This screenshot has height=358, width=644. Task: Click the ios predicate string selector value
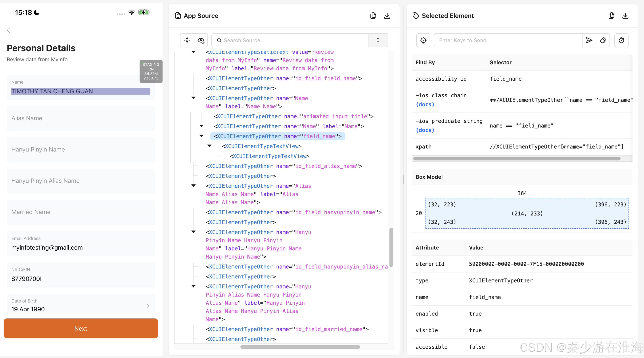(x=521, y=126)
